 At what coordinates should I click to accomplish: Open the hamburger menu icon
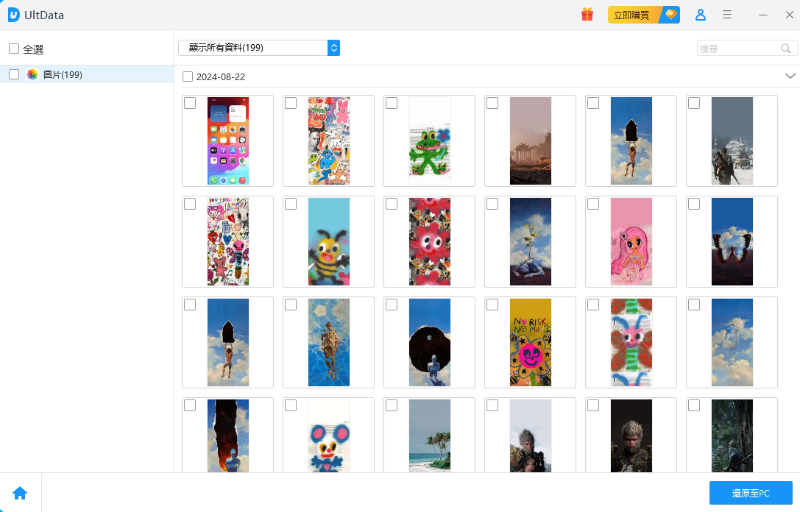pos(727,15)
